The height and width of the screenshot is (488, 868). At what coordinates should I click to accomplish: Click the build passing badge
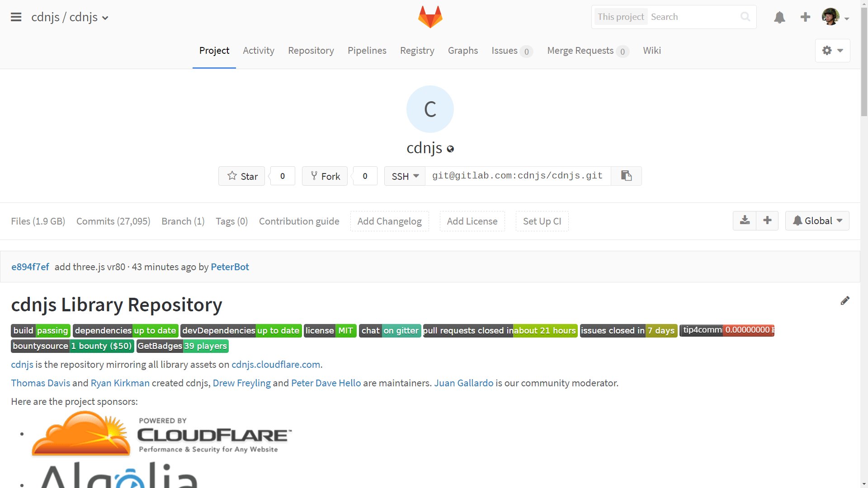click(x=41, y=331)
